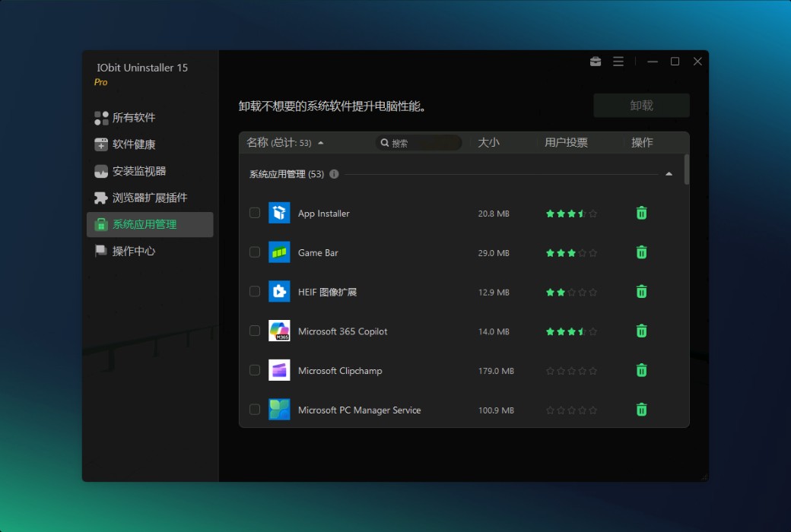Click the 20.8 MB size value
791x532 pixels.
coord(494,214)
